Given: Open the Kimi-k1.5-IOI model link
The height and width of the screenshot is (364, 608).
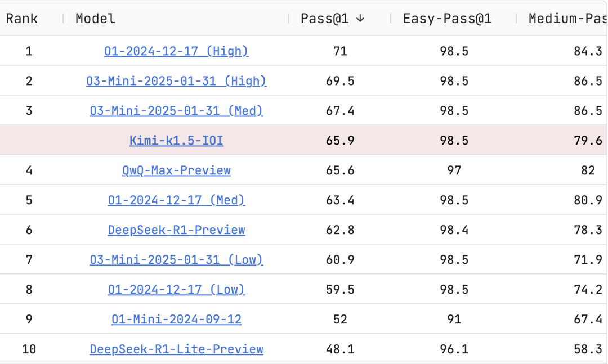Looking at the screenshot, I should 176,140.
